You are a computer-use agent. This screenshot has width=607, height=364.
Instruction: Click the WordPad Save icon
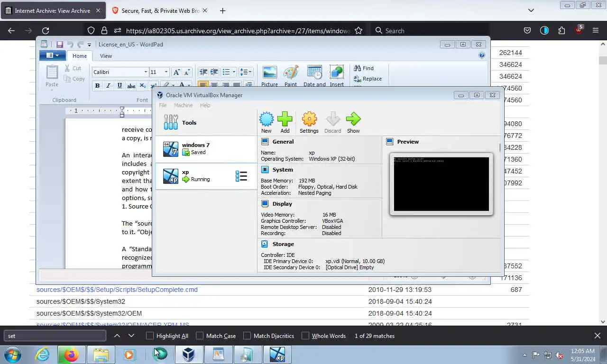60,45
